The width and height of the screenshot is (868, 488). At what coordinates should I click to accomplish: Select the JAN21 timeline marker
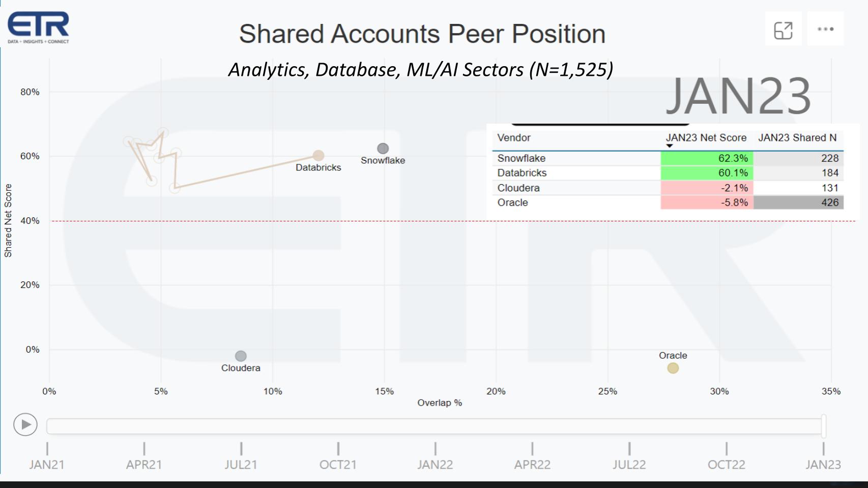47,464
